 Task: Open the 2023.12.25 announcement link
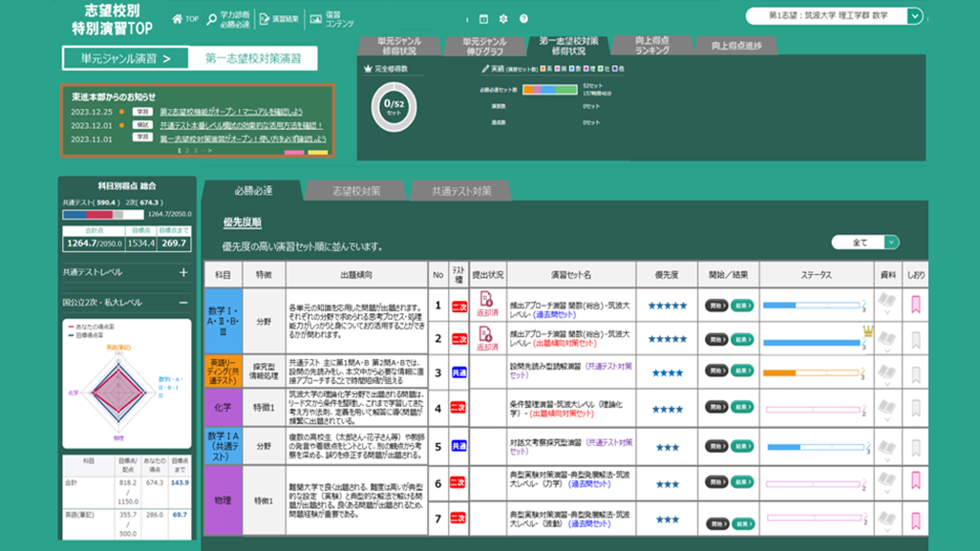[x=231, y=112]
